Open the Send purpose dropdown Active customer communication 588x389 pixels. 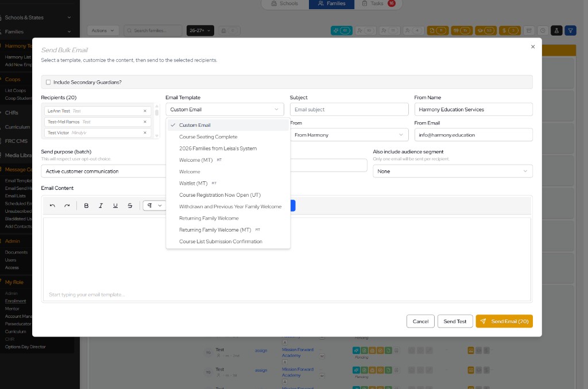tap(103, 172)
